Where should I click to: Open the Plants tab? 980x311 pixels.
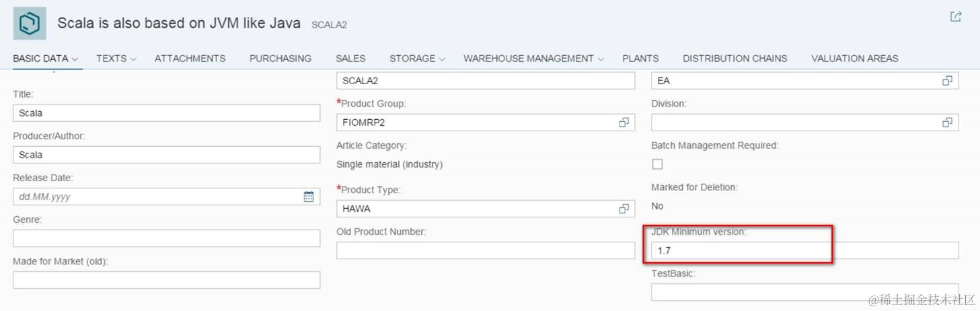640,59
